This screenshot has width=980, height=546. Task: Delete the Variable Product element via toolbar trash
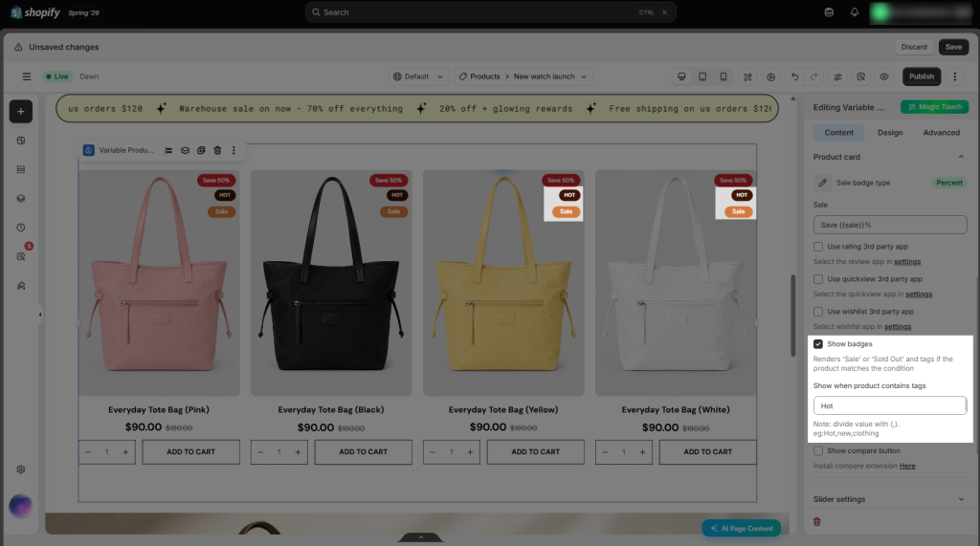pyautogui.click(x=217, y=150)
